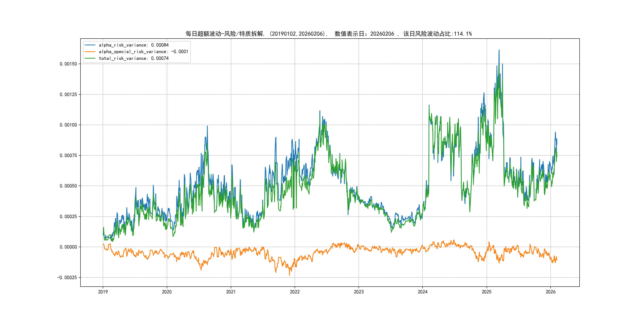
Task: Click the 0.00100 y-axis tick label
Action: (68, 125)
